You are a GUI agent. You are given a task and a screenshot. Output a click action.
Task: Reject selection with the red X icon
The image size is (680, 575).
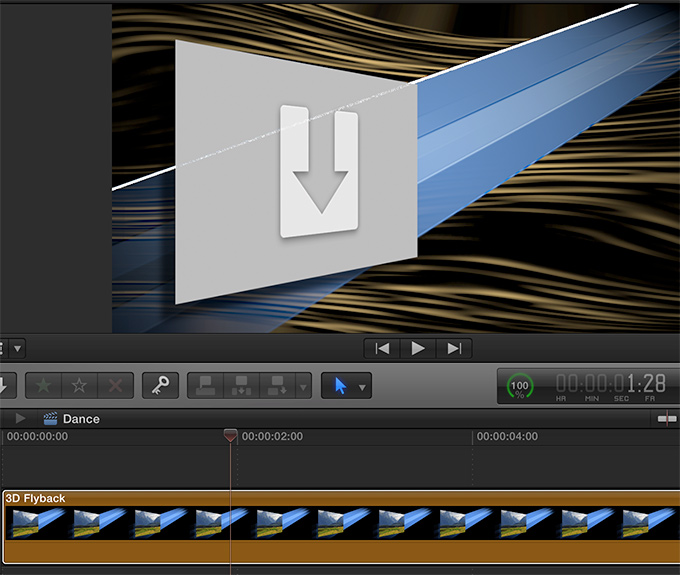click(x=114, y=385)
